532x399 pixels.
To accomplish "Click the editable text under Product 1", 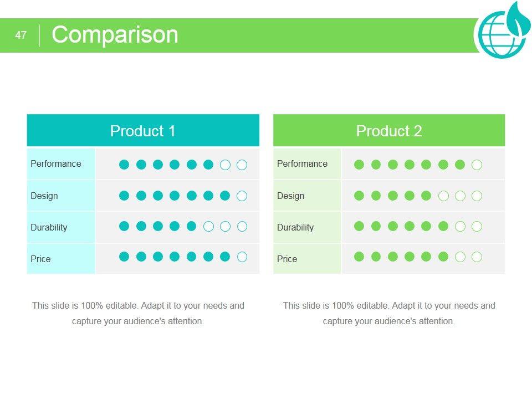I will [x=138, y=313].
